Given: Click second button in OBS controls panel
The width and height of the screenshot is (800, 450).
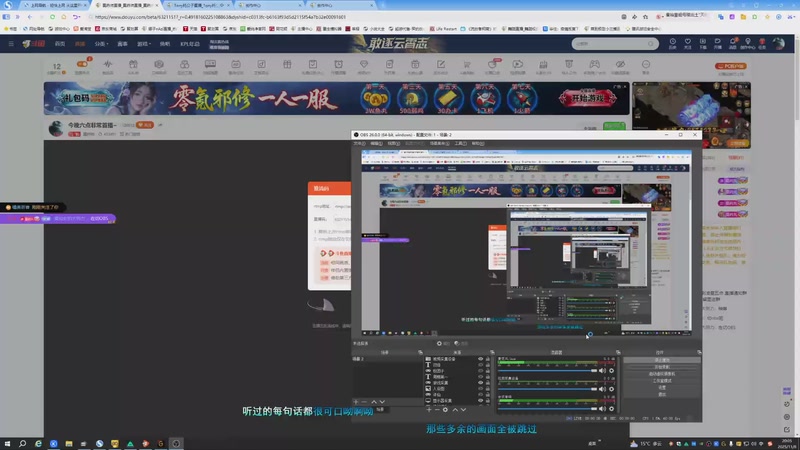Looking at the screenshot, I should [662, 367].
